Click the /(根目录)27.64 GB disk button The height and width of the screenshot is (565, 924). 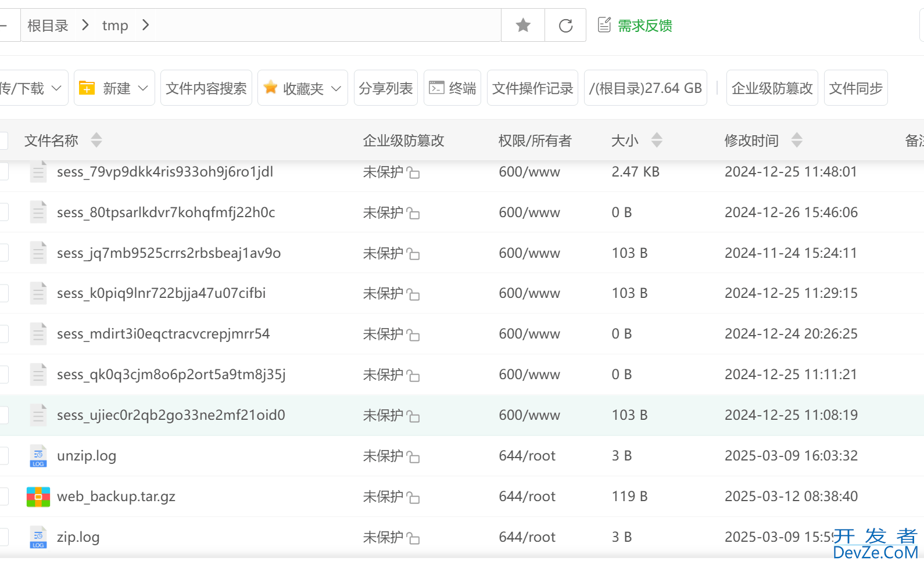[646, 88]
